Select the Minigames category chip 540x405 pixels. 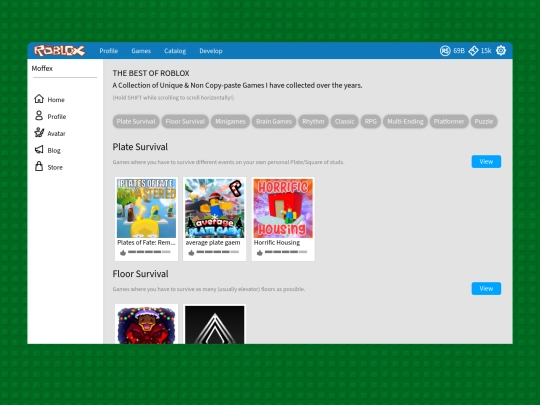(x=230, y=121)
